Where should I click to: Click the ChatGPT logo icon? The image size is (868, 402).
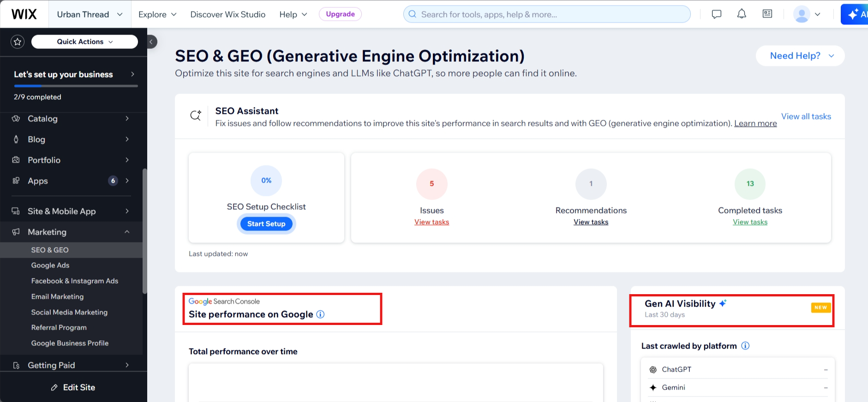[x=653, y=369]
